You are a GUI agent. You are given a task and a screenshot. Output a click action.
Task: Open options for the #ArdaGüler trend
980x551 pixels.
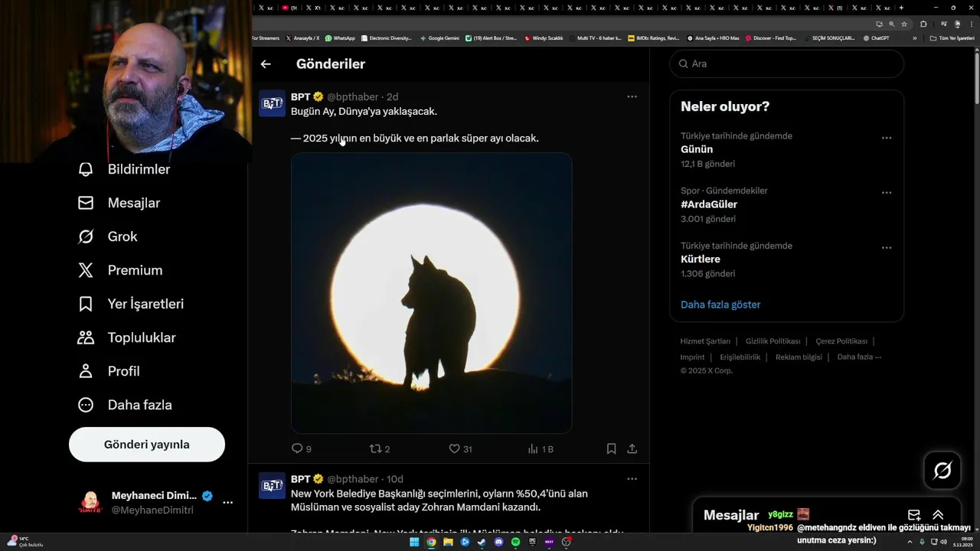(887, 193)
